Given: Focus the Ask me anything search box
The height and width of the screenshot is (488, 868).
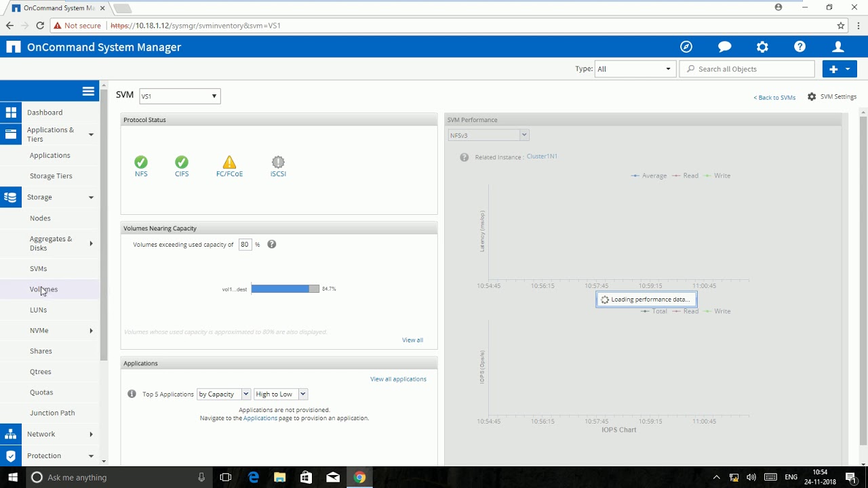Looking at the screenshot, I should pos(118,477).
